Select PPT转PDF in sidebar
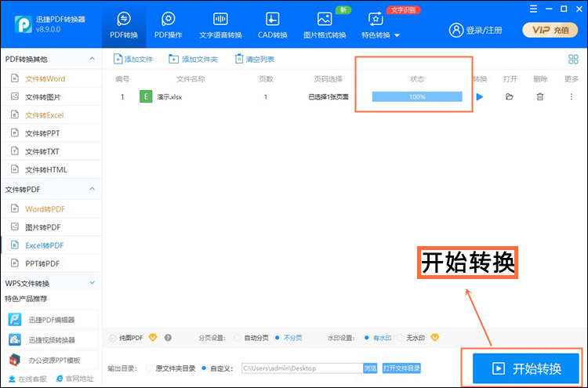Image resolution: width=588 pixels, height=388 pixels. click(52, 263)
